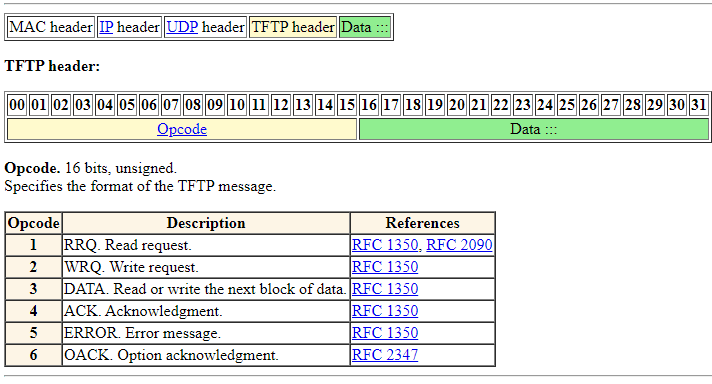This screenshot has height=384, width=712.
Task: Click opcode value 2 cell
Action: [34, 267]
